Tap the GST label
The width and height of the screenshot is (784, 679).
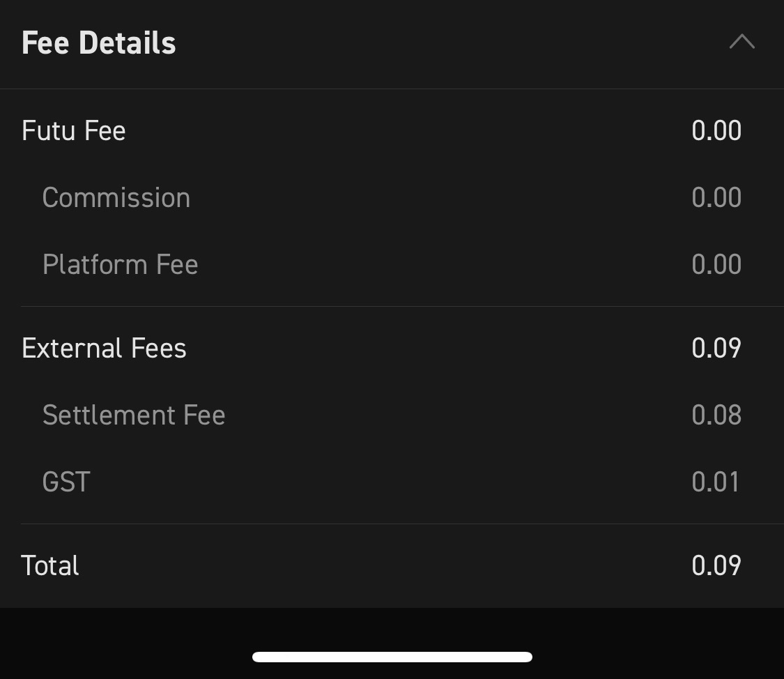click(x=66, y=482)
